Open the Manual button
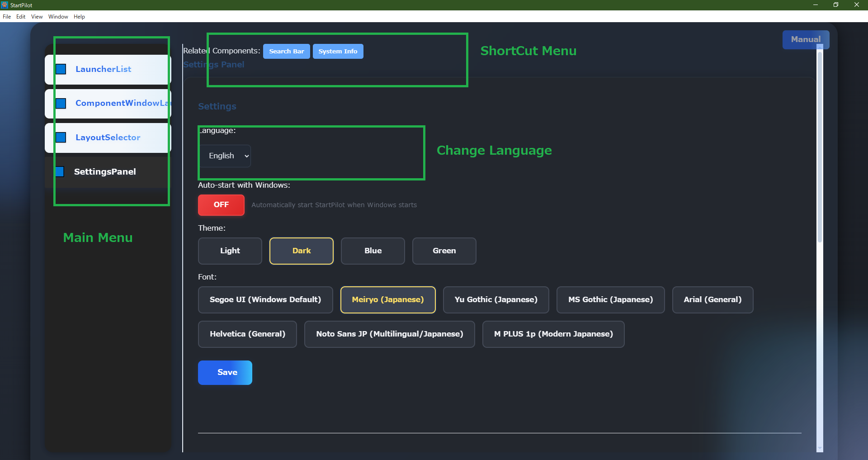The width and height of the screenshot is (868, 460). [805, 40]
